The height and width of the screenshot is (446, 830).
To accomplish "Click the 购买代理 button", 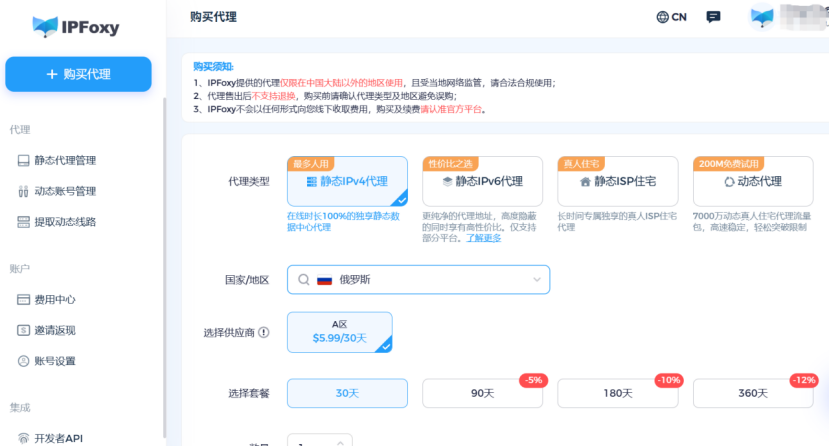I will tap(78, 74).
